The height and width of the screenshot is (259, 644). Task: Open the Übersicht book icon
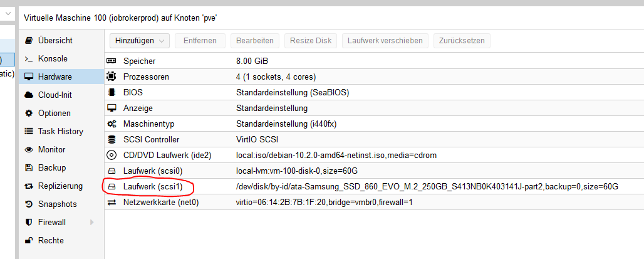29,41
